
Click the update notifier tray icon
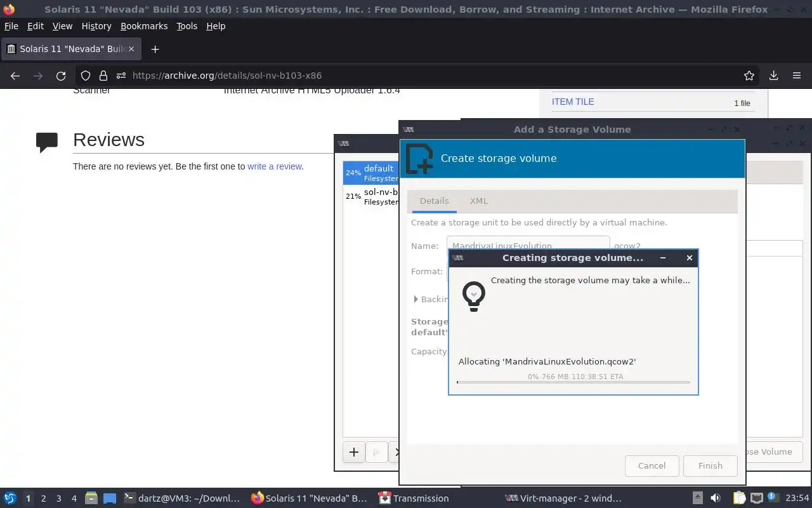tap(773, 498)
